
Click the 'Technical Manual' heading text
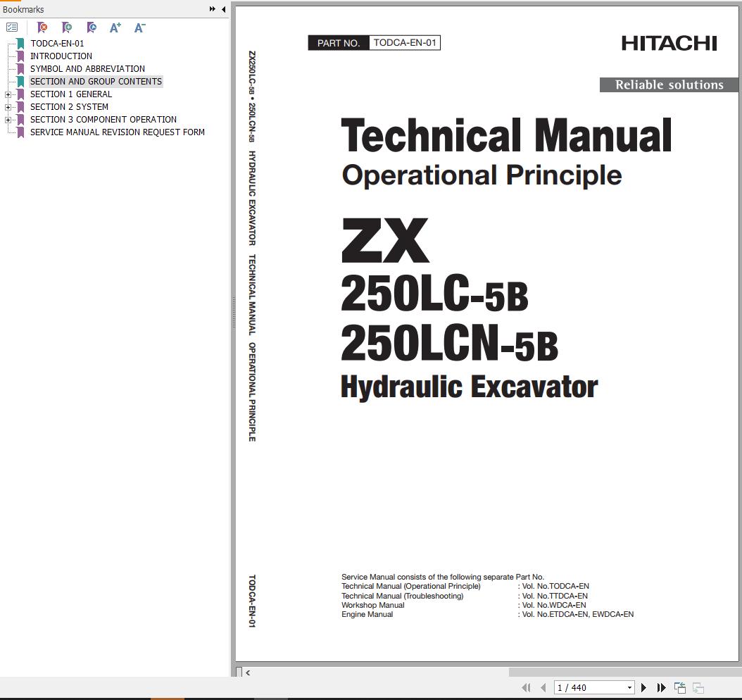pyautogui.click(x=506, y=137)
